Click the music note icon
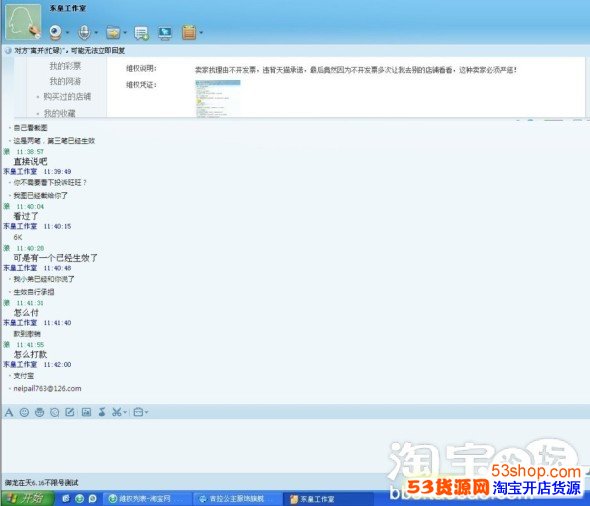This screenshot has height=506, width=590. pos(102,412)
